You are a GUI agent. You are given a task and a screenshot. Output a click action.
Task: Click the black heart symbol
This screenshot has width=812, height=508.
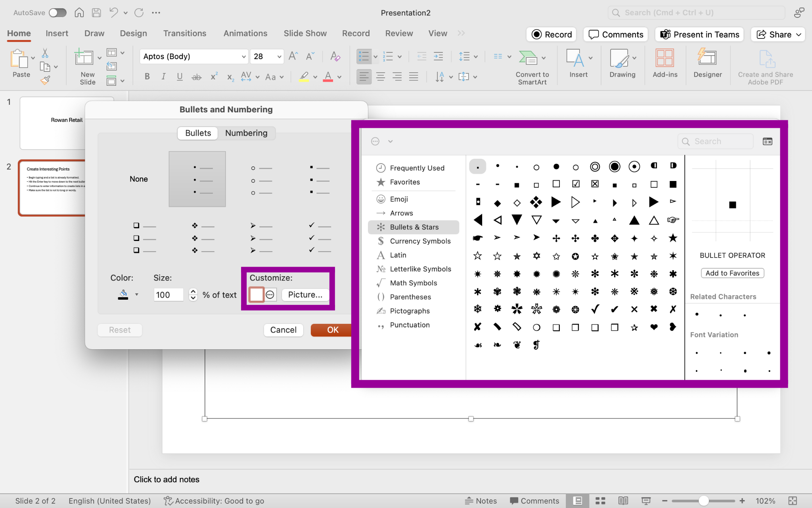[654, 327]
